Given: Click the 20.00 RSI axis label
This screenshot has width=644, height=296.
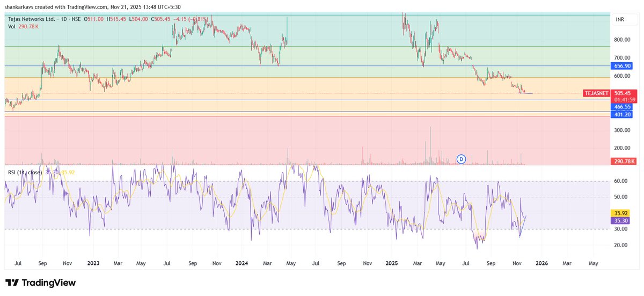Looking at the screenshot, I should [620, 245].
